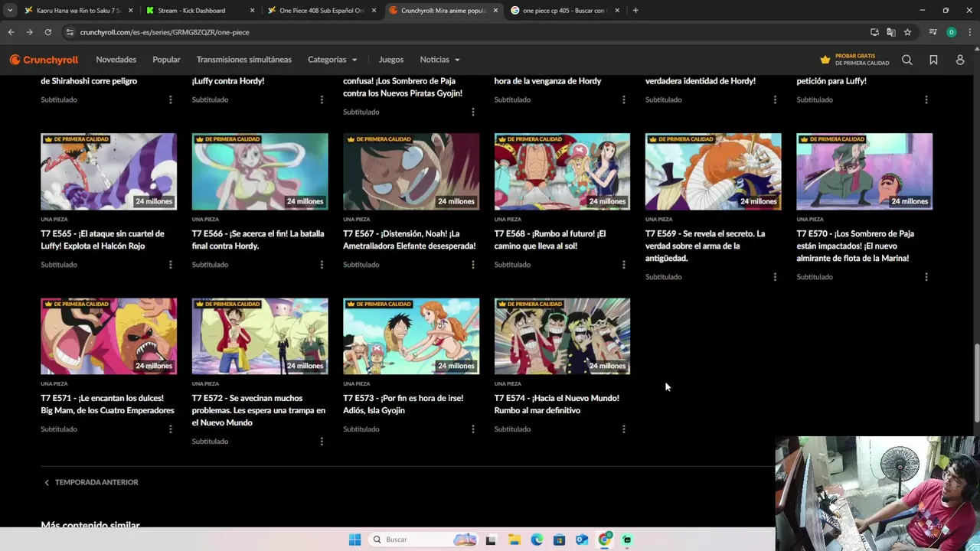Open T7 E571 Big Mam episode title
The height and width of the screenshot is (551, 980).
(x=107, y=404)
